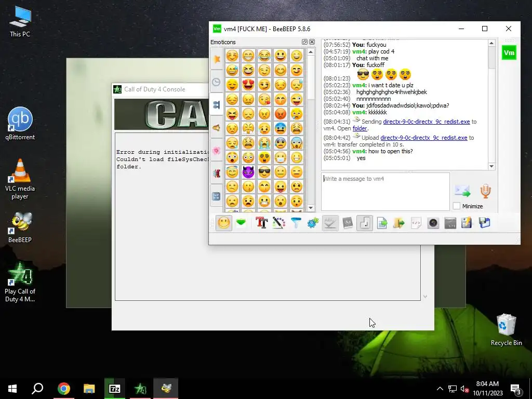Click the green down-arrow toolbar icon

coord(241,223)
